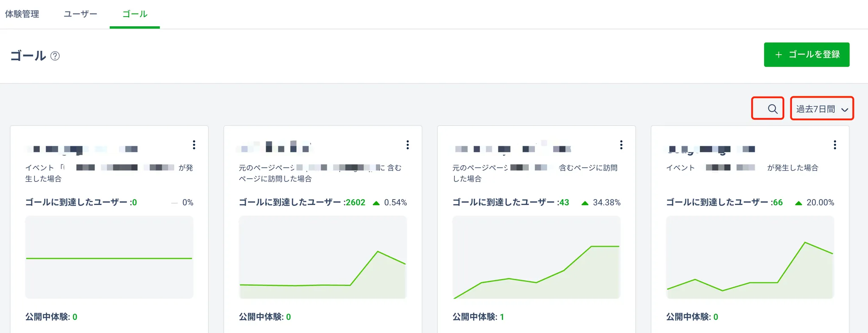868x333 pixels.
Task: Open three-dot menu on the 66 users card
Action: coord(835,145)
